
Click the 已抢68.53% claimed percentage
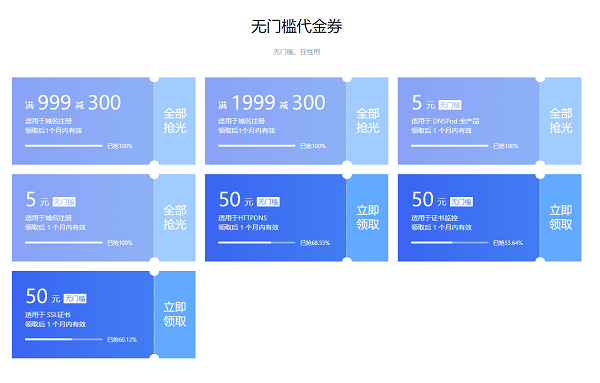[315, 243]
